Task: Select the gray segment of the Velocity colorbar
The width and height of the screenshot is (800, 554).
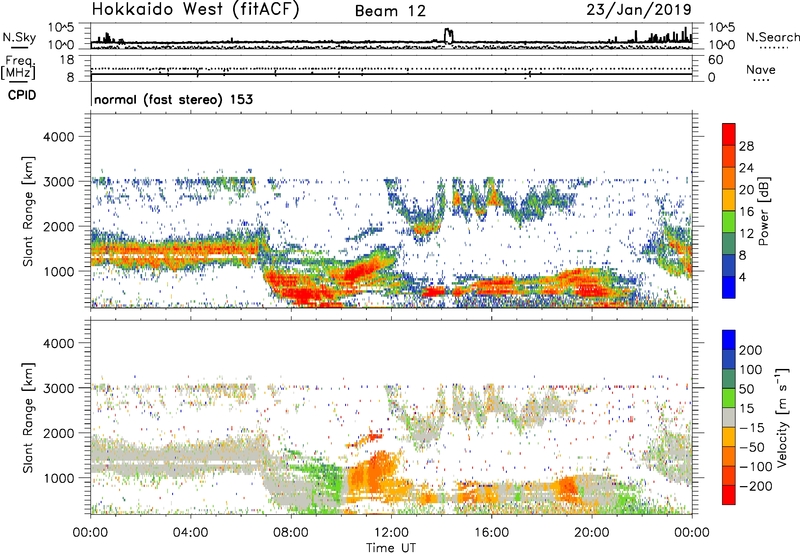Action: (729, 418)
